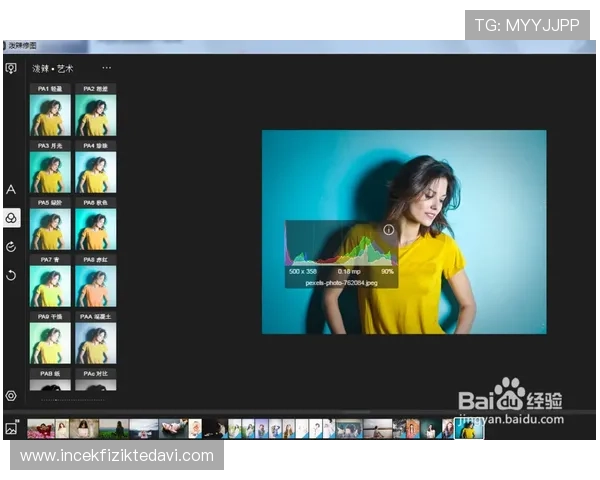Image resolution: width=600 pixels, height=480 pixels.
Task: Open the filters overlapping-circles icon
Action: (x=11, y=217)
